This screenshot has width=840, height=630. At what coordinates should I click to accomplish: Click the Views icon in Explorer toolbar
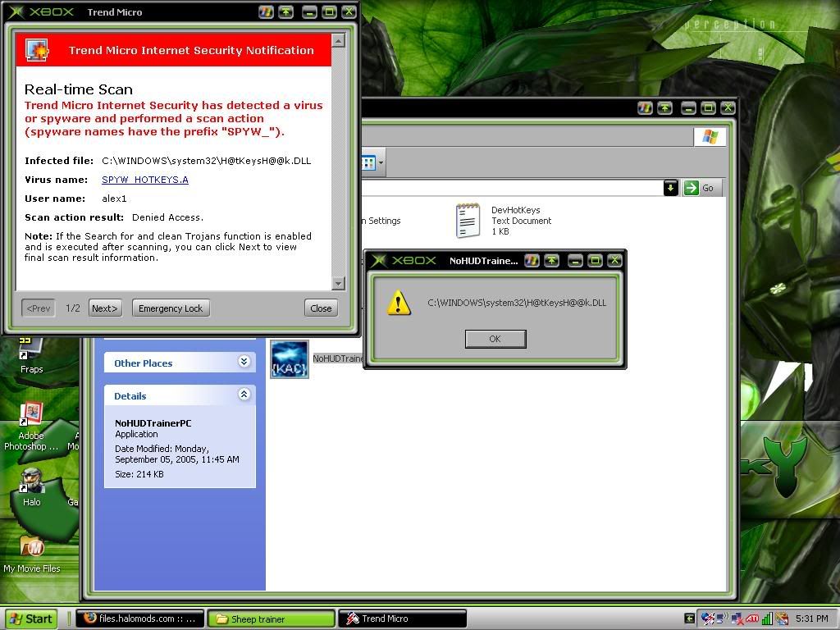click(x=368, y=163)
